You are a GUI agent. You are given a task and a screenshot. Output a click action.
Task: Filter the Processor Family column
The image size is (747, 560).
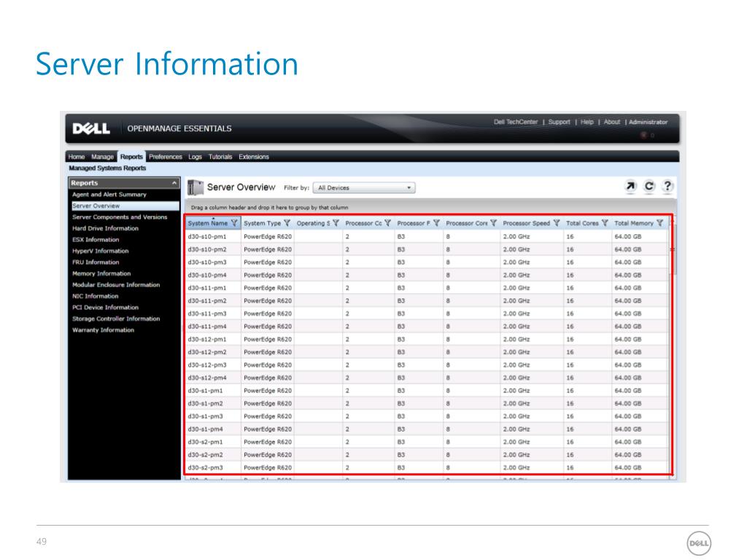(x=436, y=223)
